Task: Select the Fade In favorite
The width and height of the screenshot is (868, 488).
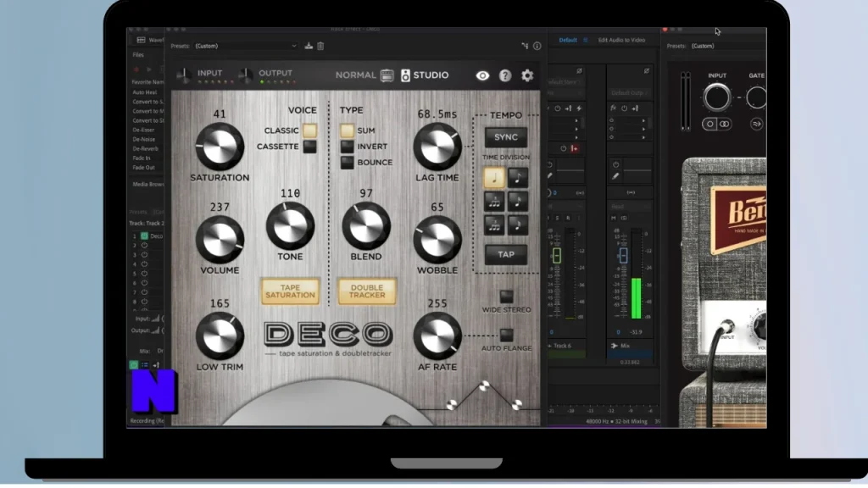Action: [142, 158]
